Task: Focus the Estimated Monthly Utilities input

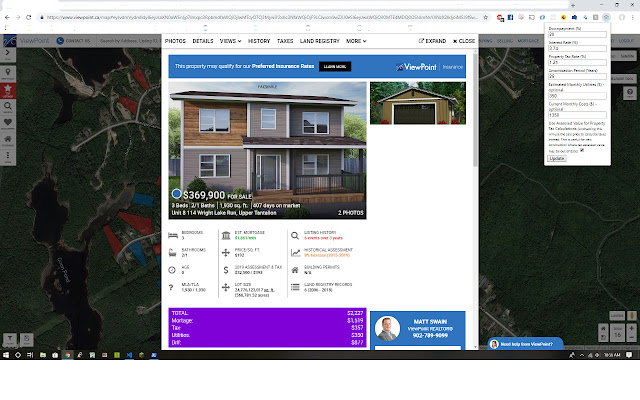Action: tap(577, 96)
